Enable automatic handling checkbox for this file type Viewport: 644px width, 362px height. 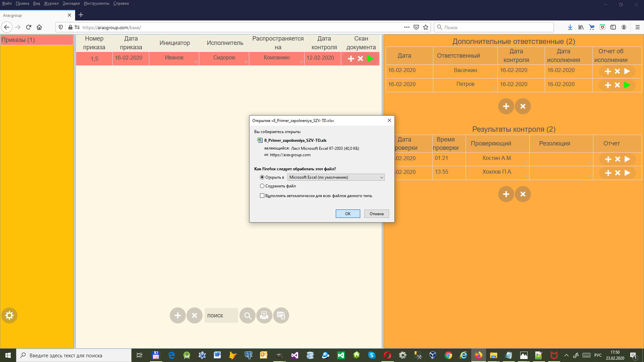(262, 196)
